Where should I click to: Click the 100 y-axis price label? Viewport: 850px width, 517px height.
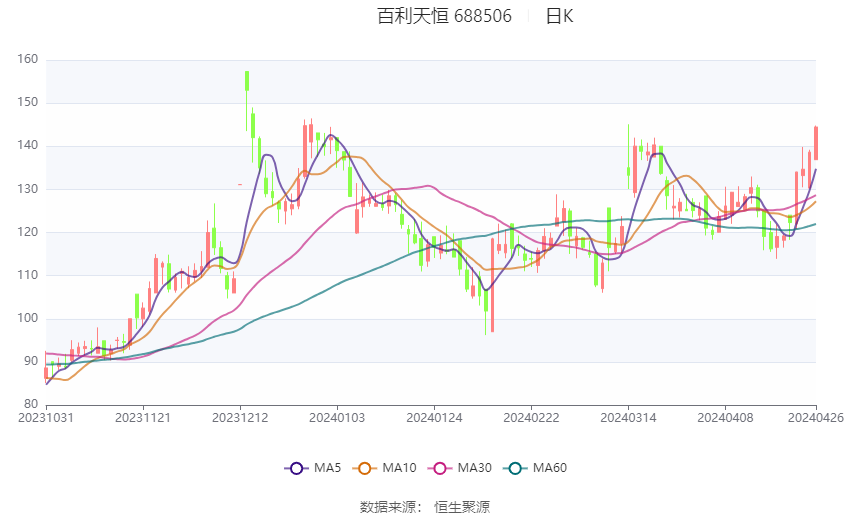pos(28,318)
